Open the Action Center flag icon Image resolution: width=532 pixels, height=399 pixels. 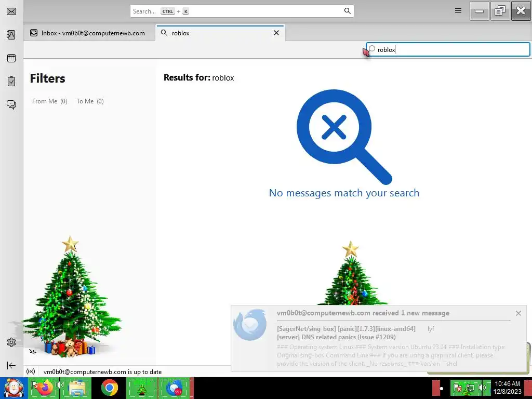[458, 388]
